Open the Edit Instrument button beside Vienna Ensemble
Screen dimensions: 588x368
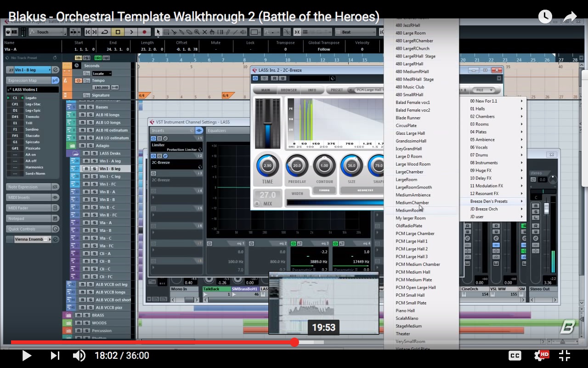56,239
